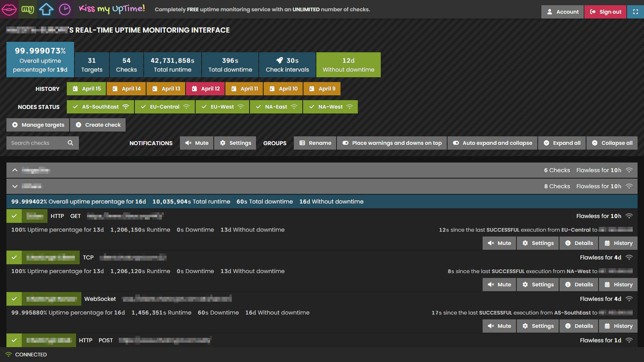This screenshot has width=644, height=362.
Task: Click the search magnifier icon
Action: pos(70,143)
